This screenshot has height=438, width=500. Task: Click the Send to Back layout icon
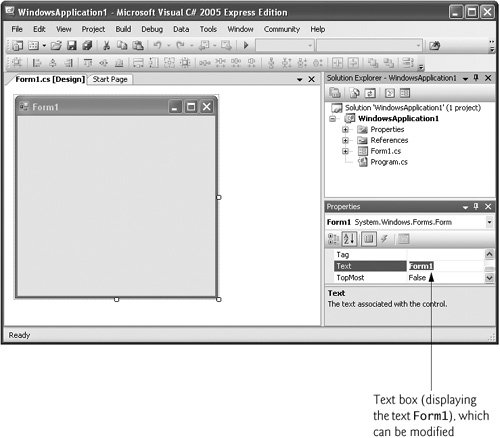(388, 62)
